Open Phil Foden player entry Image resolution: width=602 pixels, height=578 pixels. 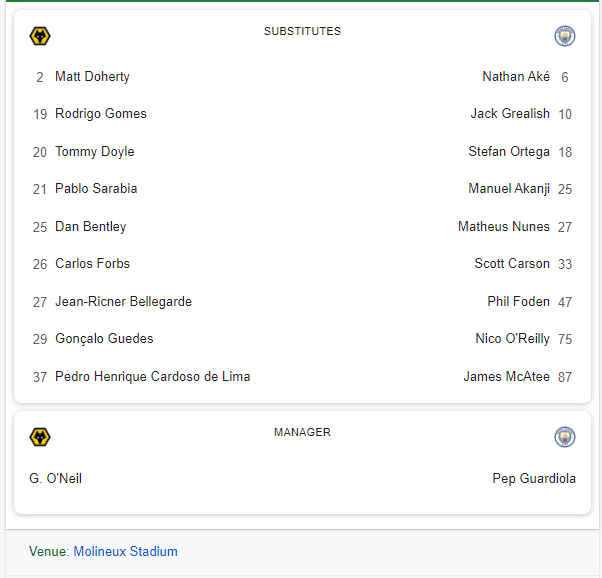coord(518,302)
